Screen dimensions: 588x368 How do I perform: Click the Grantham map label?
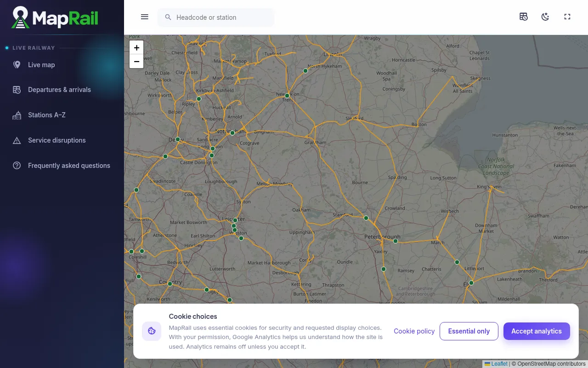pyautogui.click(x=315, y=143)
